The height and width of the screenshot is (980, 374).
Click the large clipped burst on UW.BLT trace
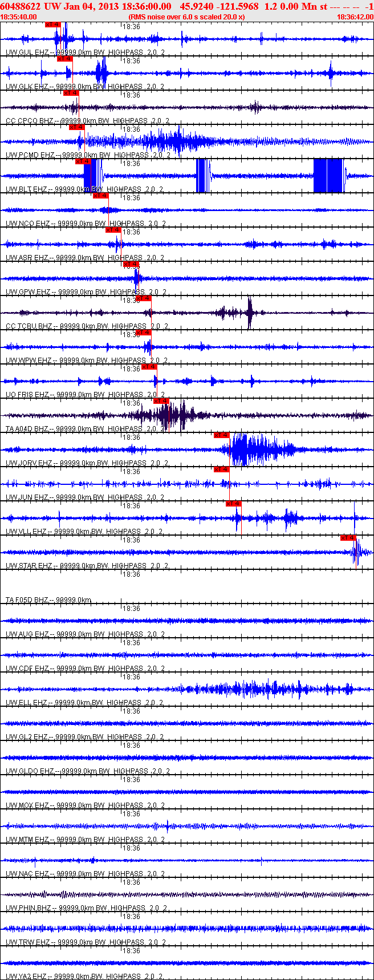[x=328, y=176]
